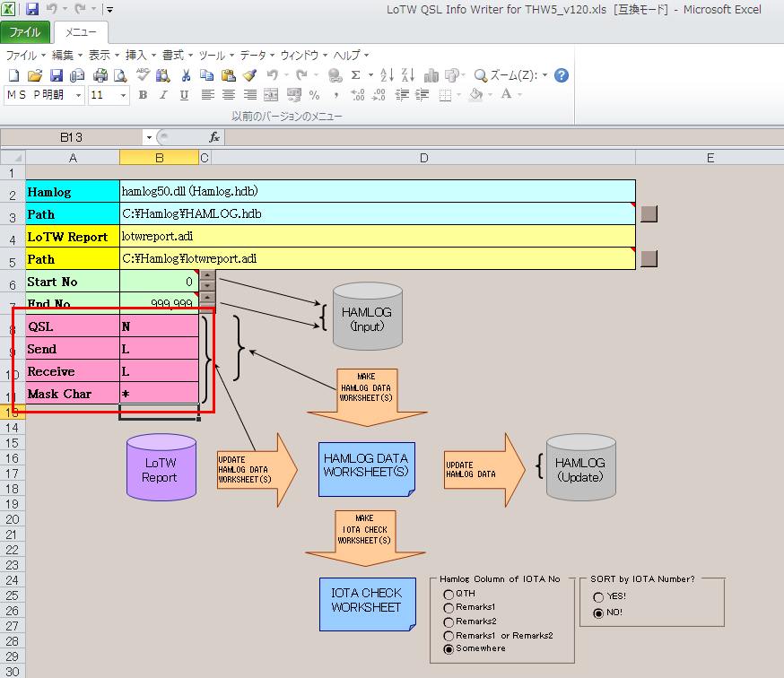Choose the Remarks2 radio option
Image resolution: width=784 pixels, height=678 pixels.
tap(449, 621)
